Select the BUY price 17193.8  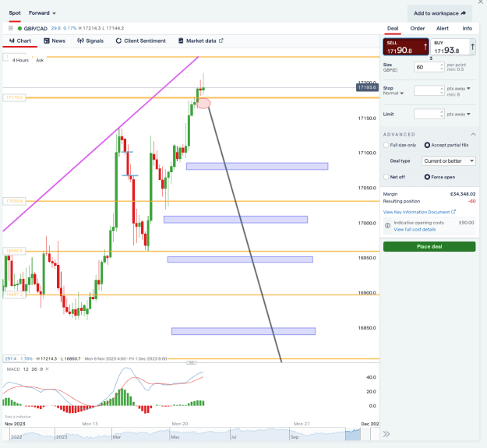pos(453,47)
